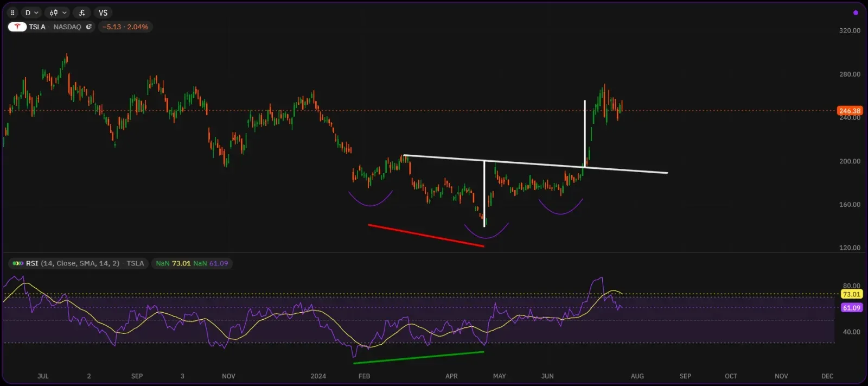Image resolution: width=868 pixels, height=386 pixels.
Task: Click the 280.00 price axis label
Action: tap(850, 74)
